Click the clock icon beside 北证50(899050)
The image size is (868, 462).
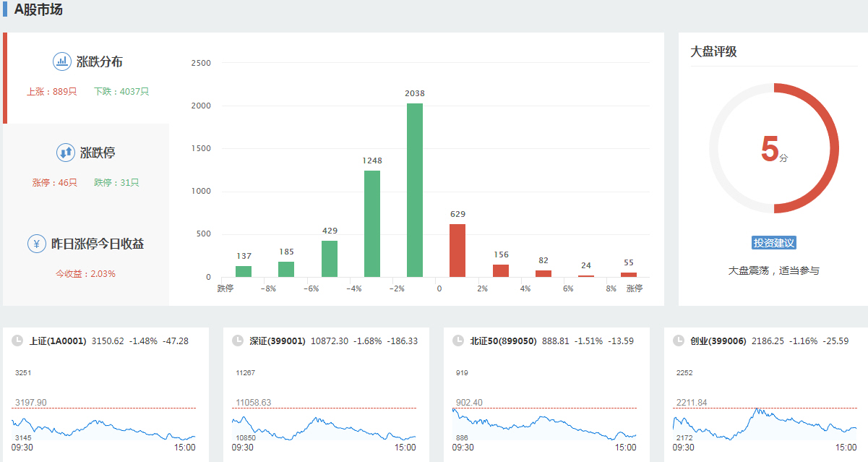[458, 341]
